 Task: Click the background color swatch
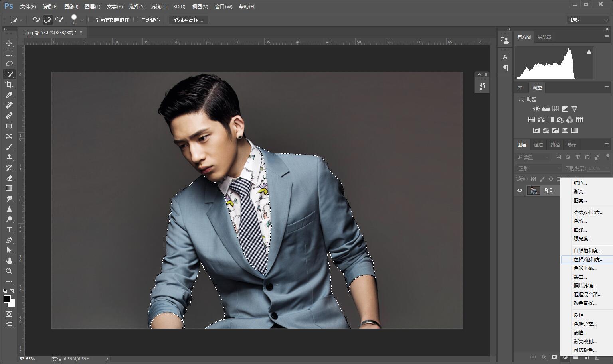pyautogui.click(x=12, y=304)
